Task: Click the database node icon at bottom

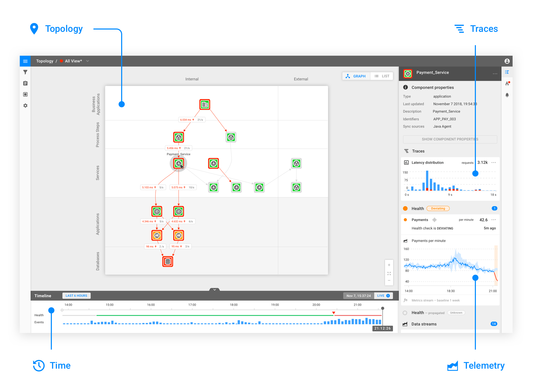Action: (x=168, y=262)
